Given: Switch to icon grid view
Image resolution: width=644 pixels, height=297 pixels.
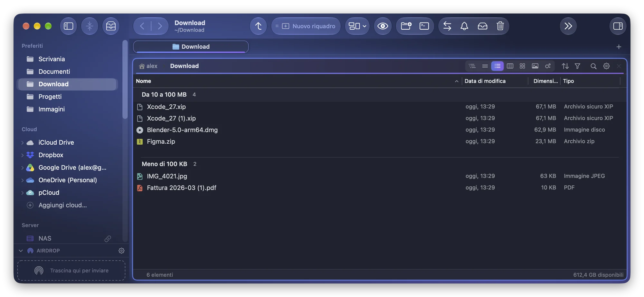Looking at the screenshot, I should click(523, 66).
